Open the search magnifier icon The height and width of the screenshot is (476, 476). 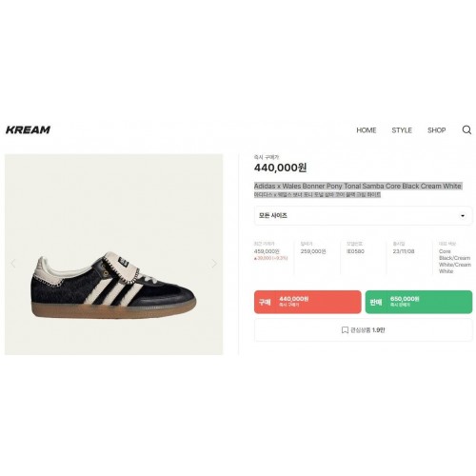[x=466, y=129]
